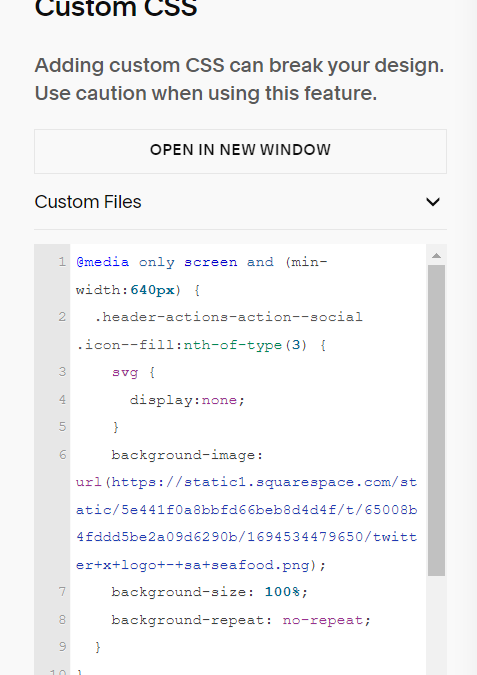Click line number 9 in gutter
This screenshot has width=477, height=675.
tap(62, 647)
